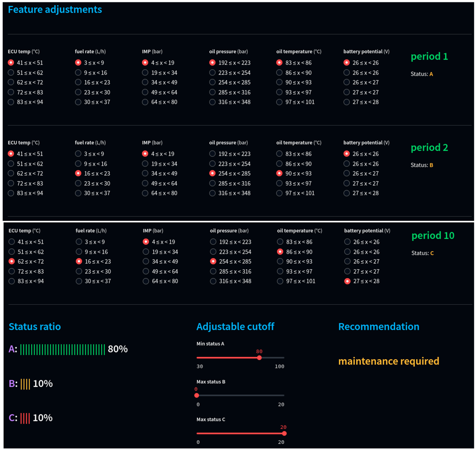Choose period 1 battery potential 27 ≤ x < 28

(x=347, y=102)
